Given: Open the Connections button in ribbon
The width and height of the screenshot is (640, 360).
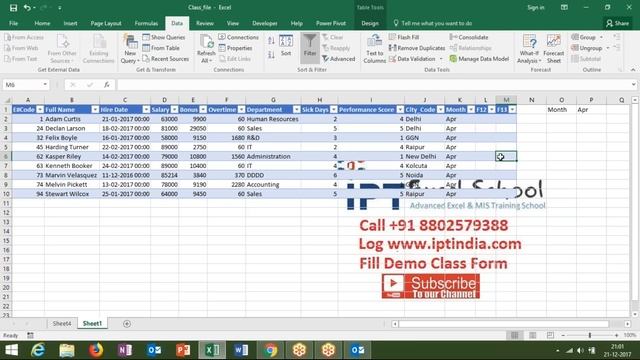Looking at the screenshot, I should click(x=239, y=37).
